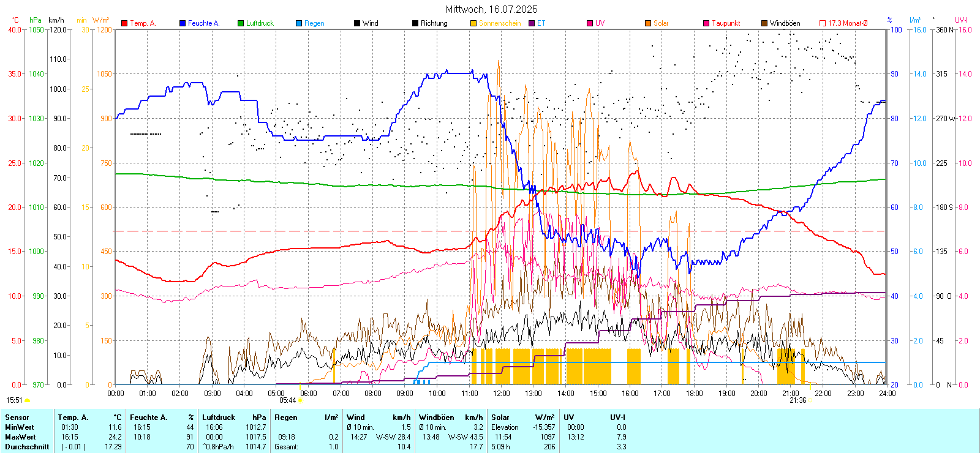The width and height of the screenshot is (980, 453).
Task: Toggle the 17.3 Monat-Ø outlined box
Action: click(823, 23)
